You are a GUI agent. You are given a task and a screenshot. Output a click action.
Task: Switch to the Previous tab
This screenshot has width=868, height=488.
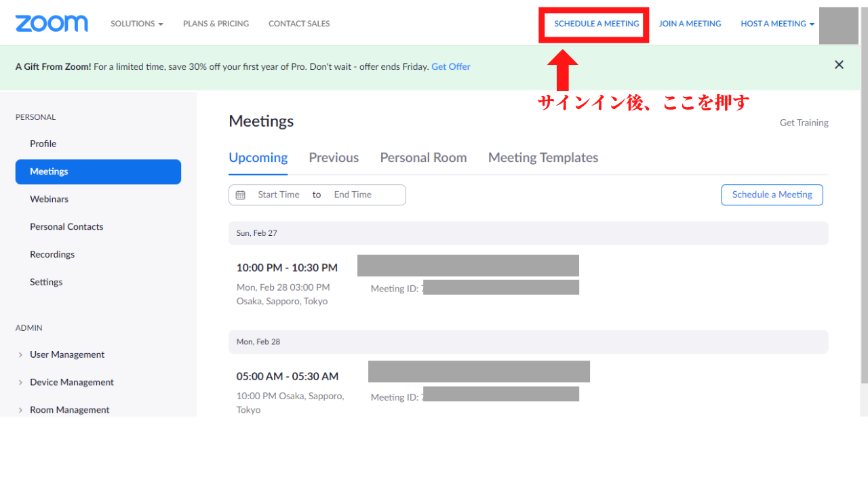coord(334,158)
